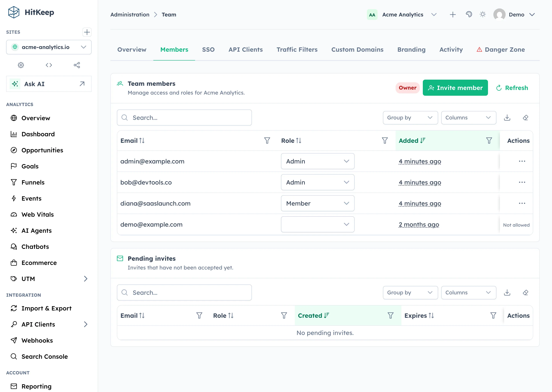The width and height of the screenshot is (552, 392).
Task: Download team members table export
Action: click(x=507, y=118)
